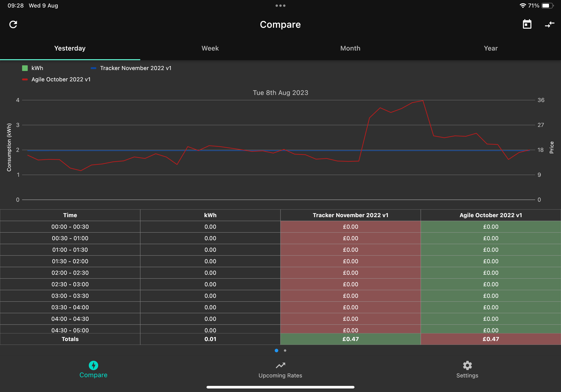Screen dimensions: 561x392
Task: Toggle kWh series via green legend square
Action: (x=25, y=68)
